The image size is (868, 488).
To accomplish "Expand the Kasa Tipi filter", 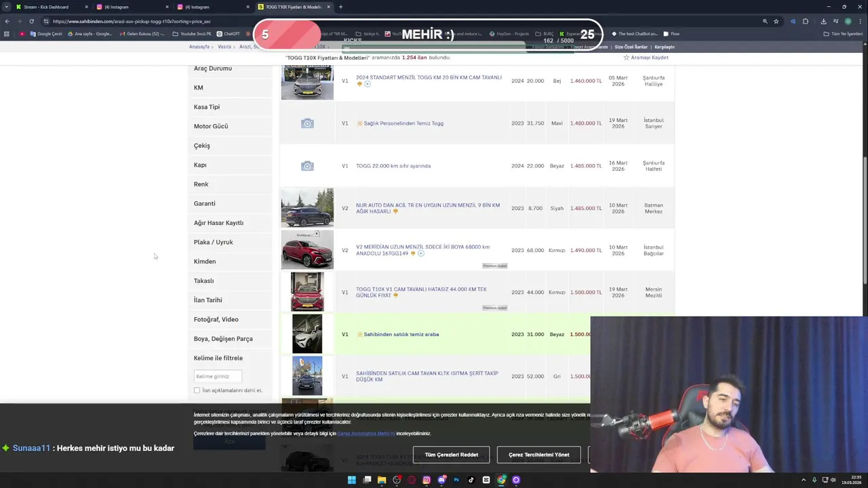I will 230,107.
